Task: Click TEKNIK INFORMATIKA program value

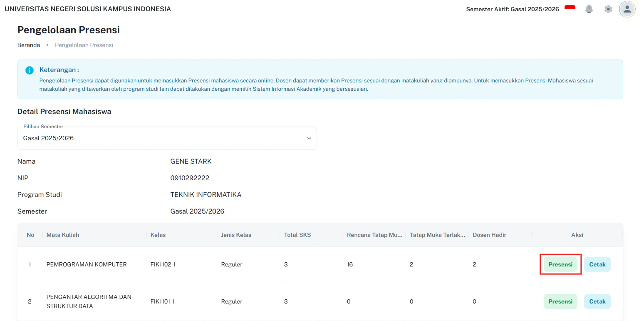Action: [x=206, y=195]
